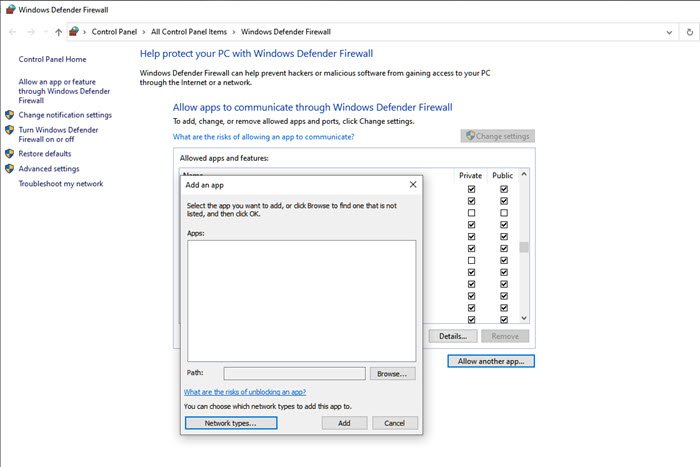Viewport: 700px width, 467px height.
Task: Click the Public column header
Action: tap(503, 175)
